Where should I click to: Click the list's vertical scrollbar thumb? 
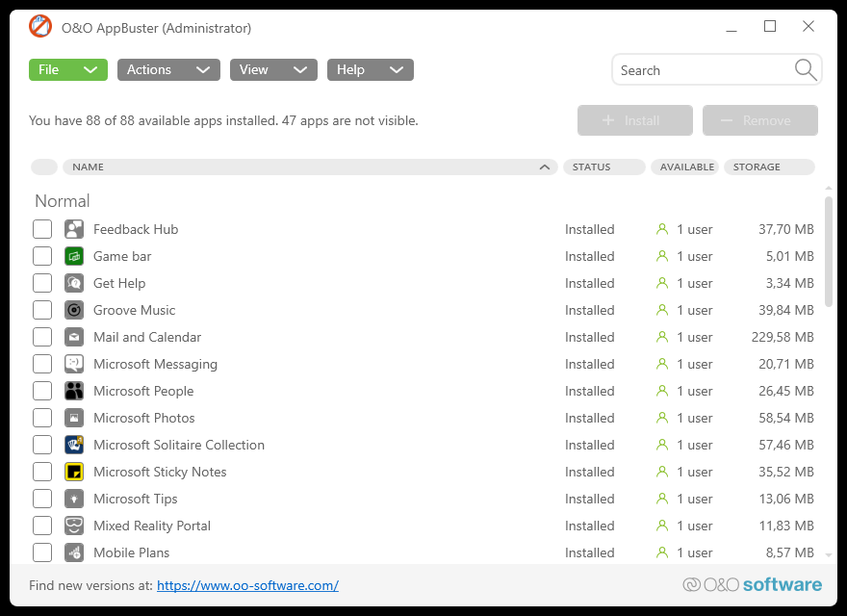pyautogui.click(x=829, y=252)
